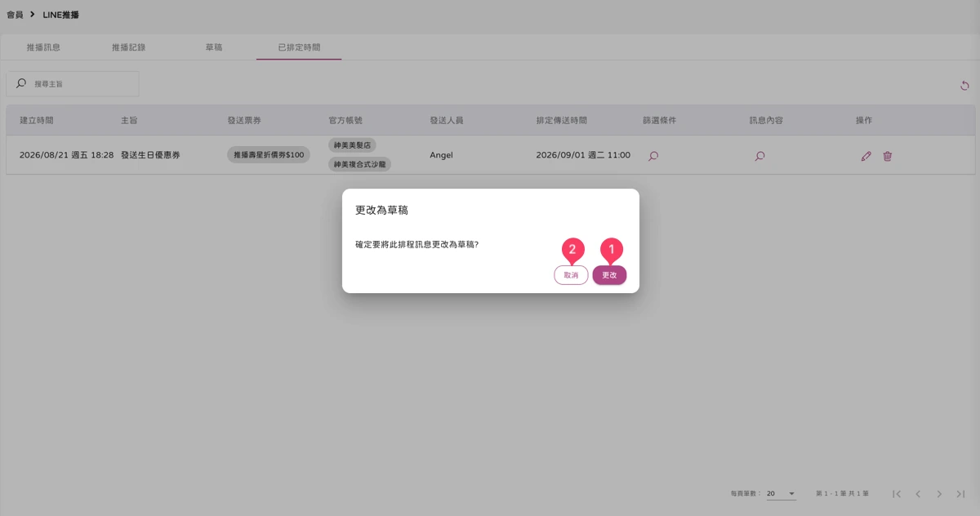Screen dimensions: 980x516
Task: Click the 搜尋主旨 search field
Action: pos(73,84)
